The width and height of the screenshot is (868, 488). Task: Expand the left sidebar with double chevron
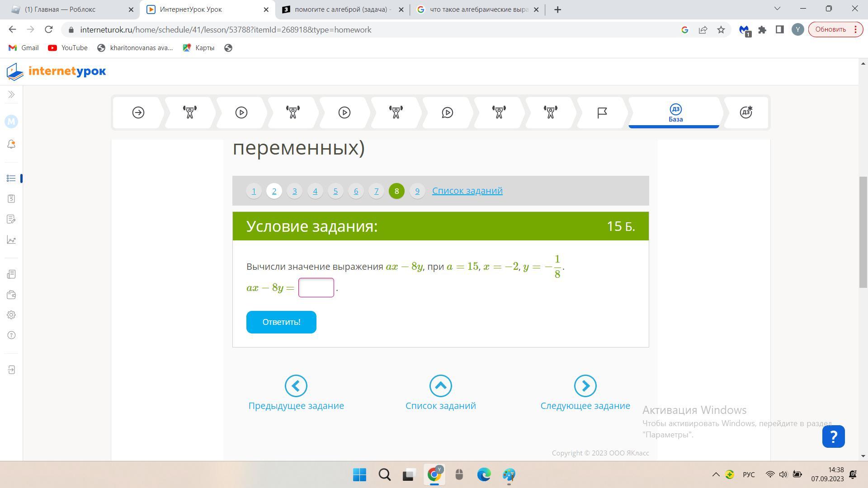11,94
